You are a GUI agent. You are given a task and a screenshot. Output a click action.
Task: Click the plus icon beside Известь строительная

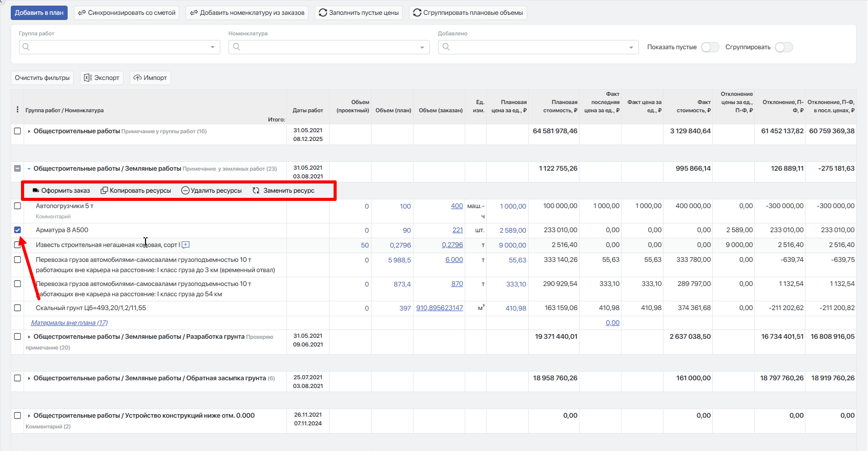tap(185, 245)
